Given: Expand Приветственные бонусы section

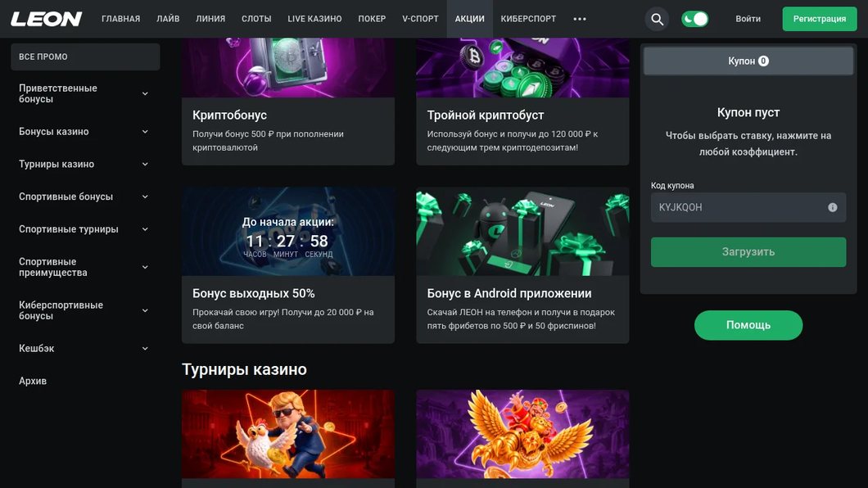Looking at the screenshot, I should point(84,93).
